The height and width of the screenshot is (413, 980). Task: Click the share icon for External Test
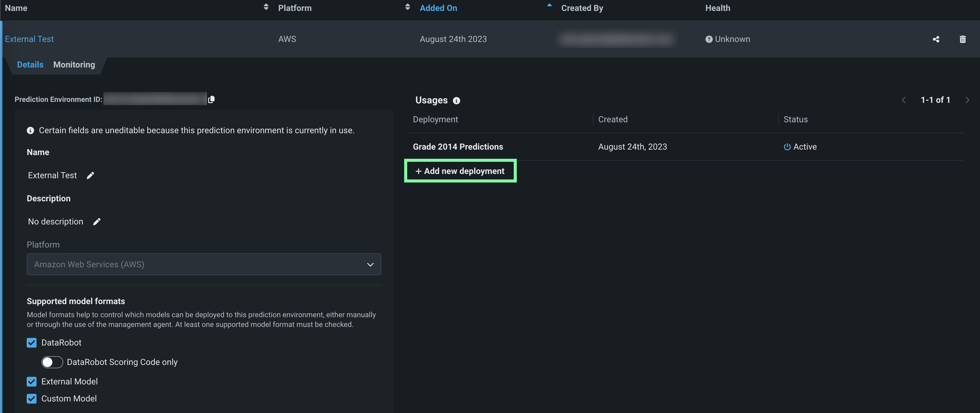click(936, 39)
